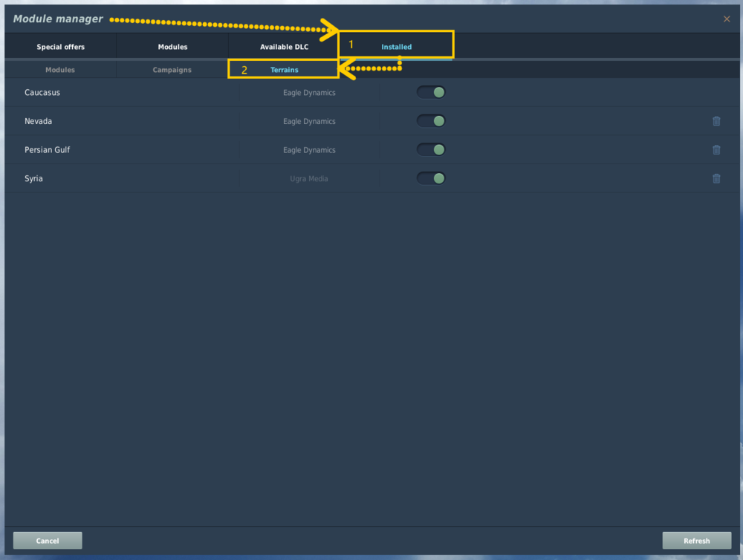743x560 pixels.
Task: Select the Installed tab
Action: 396,47
